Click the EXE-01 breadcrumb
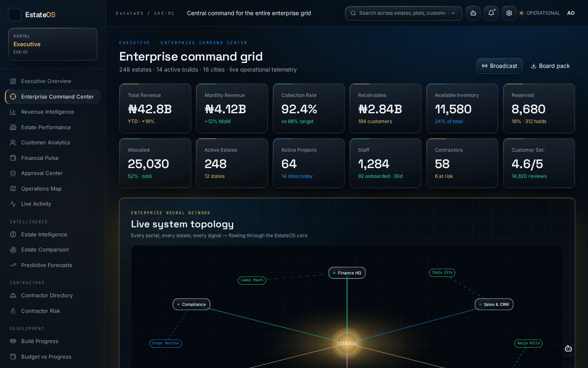The width and height of the screenshot is (588, 368). coord(165,13)
